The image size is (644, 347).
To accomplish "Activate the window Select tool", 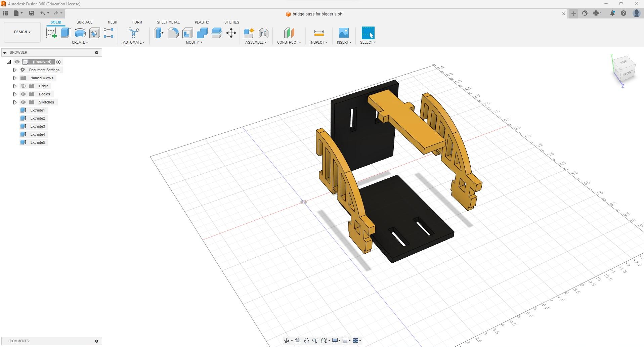I will 368,33.
